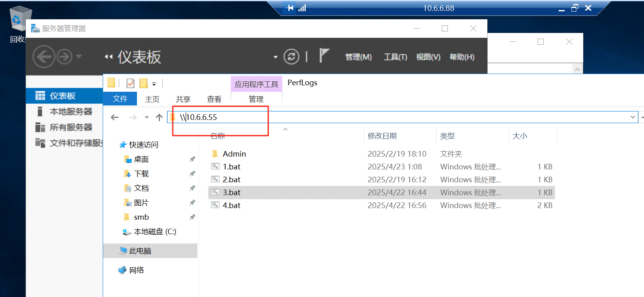The width and height of the screenshot is (644, 297).
Task: Sort by the 修改日期 column header
Action: (x=382, y=136)
